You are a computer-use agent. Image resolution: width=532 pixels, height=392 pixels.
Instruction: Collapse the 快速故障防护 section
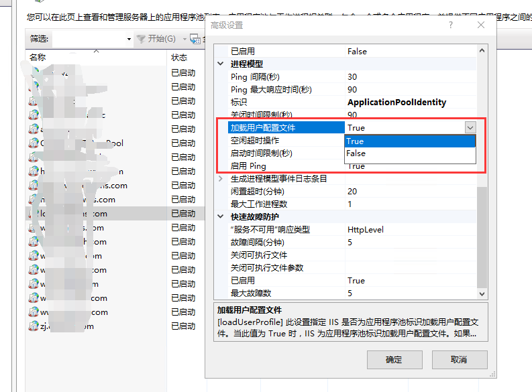pyautogui.click(x=221, y=217)
